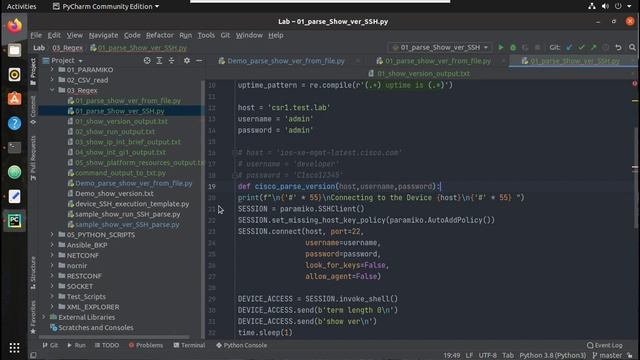Image resolution: width=640 pixels, height=360 pixels.
Task: Click the Git update project icon
Action: point(569,47)
